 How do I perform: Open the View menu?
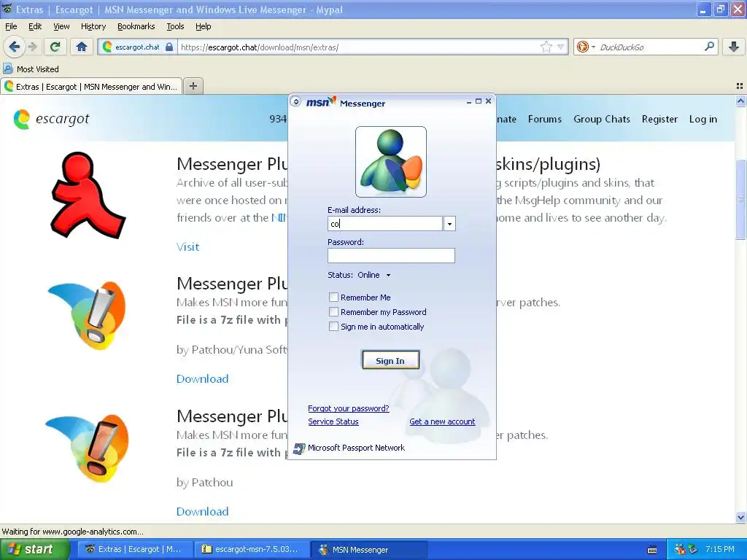tap(61, 26)
